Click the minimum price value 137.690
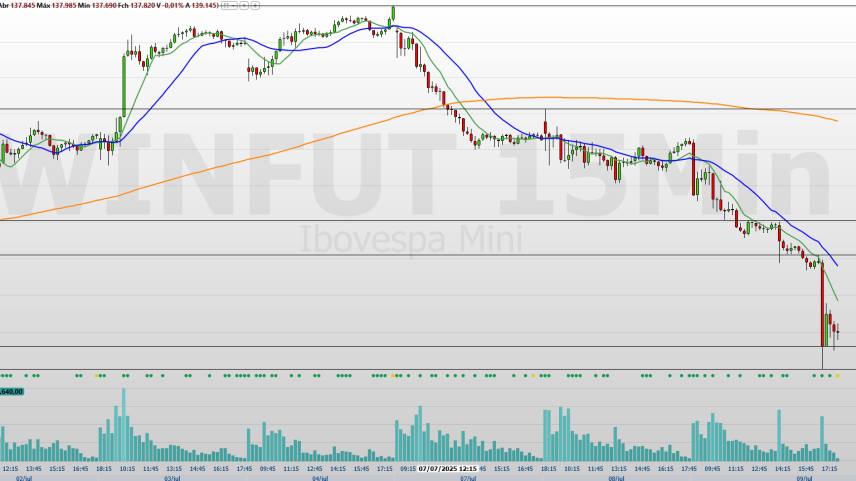Viewport: 856px width, 481px height. (104, 5)
